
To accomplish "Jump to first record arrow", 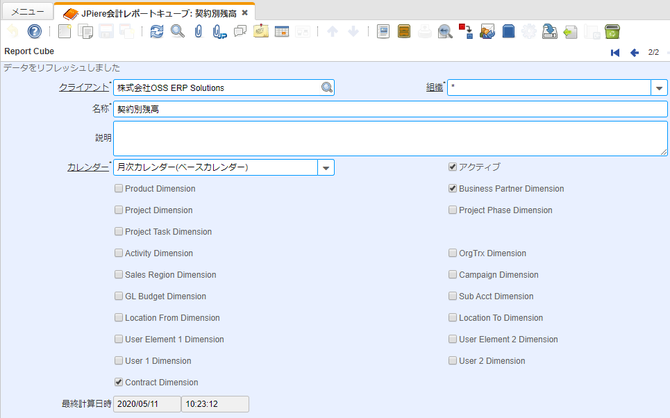I will 615,53.
